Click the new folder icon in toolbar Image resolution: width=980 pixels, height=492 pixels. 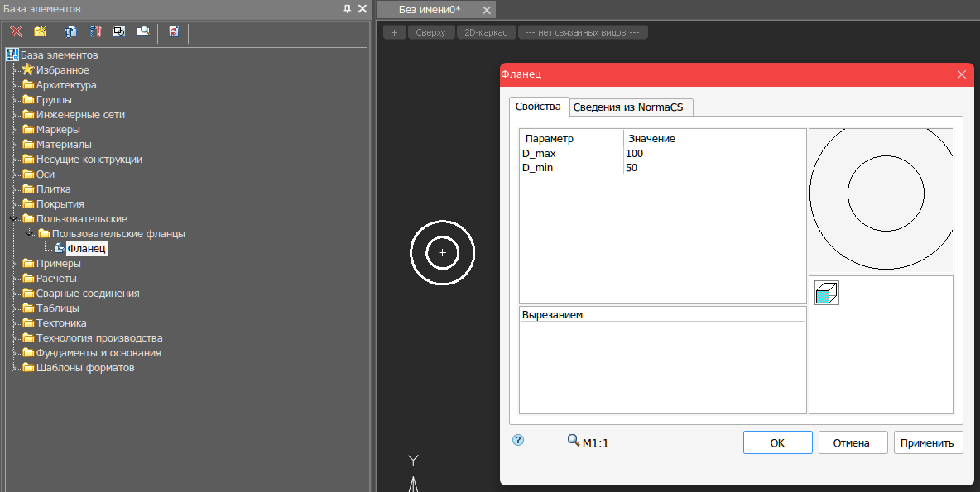tap(40, 32)
